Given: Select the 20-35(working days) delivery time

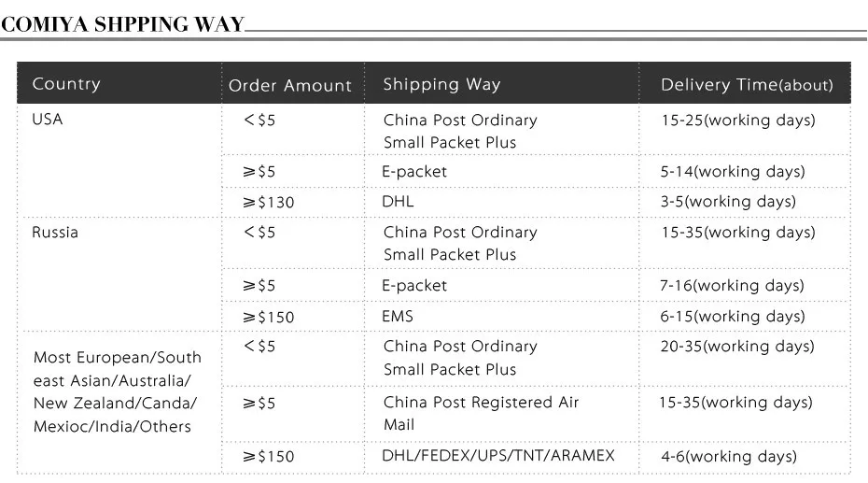Looking at the screenshot, I should tap(737, 347).
